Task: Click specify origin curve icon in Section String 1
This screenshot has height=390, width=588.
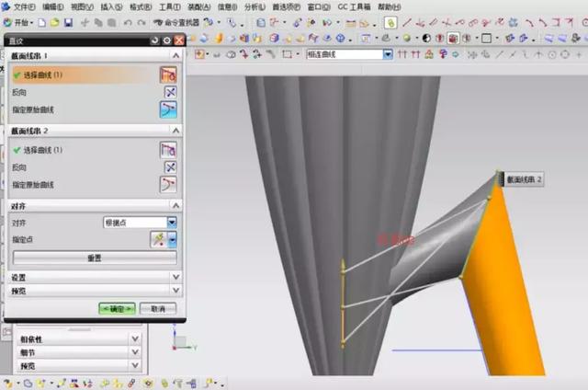Action: (168, 109)
